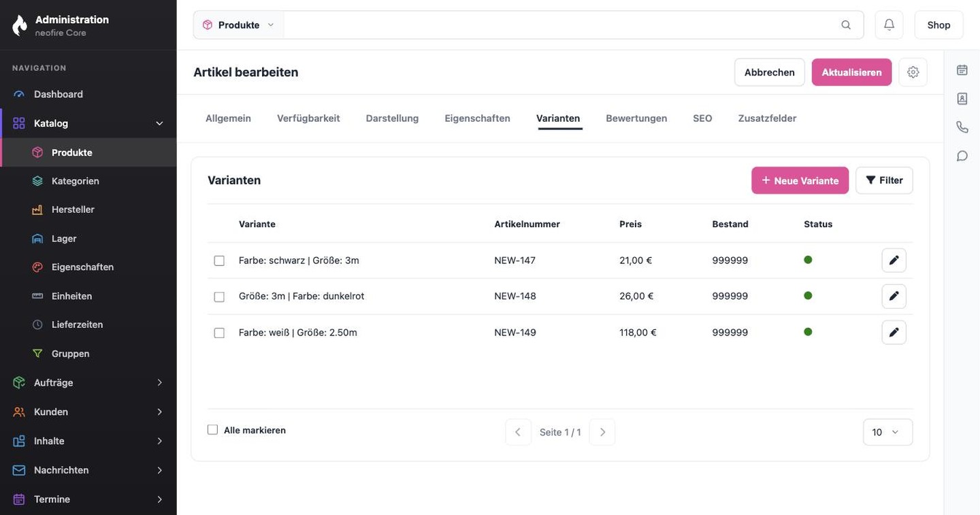Viewport: 980px width, 515px height.
Task: Edit variant NEW-147 with pencil icon
Action: (x=894, y=260)
